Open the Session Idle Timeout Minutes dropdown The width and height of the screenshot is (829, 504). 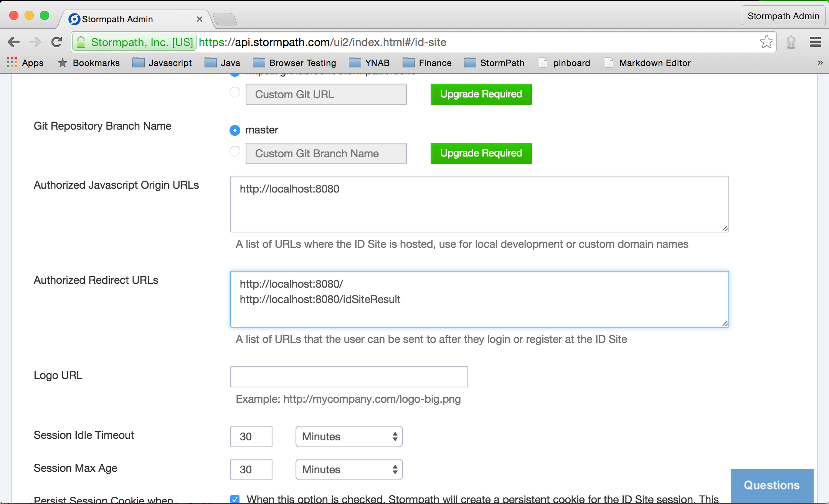click(349, 436)
